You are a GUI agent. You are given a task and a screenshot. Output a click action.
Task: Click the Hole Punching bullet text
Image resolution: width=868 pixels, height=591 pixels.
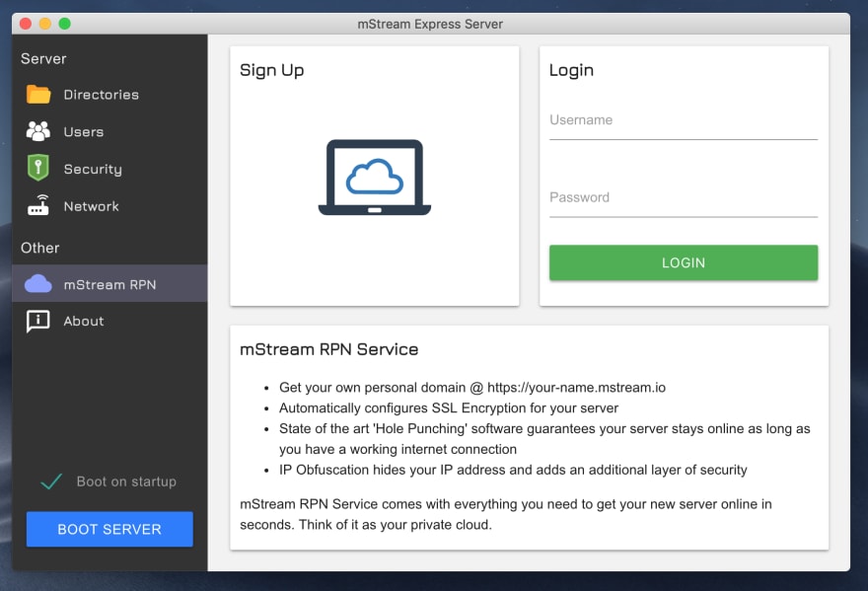point(544,439)
